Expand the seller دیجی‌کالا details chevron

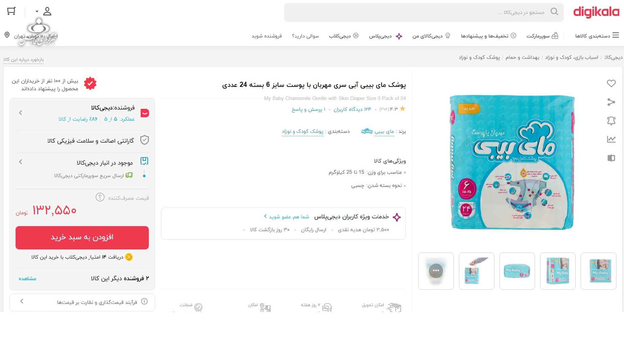(x=21, y=113)
